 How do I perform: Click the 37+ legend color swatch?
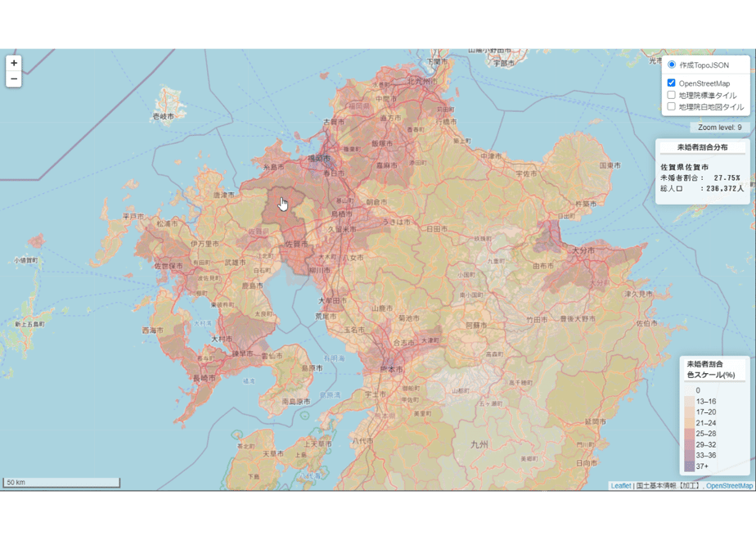pyautogui.click(x=690, y=466)
